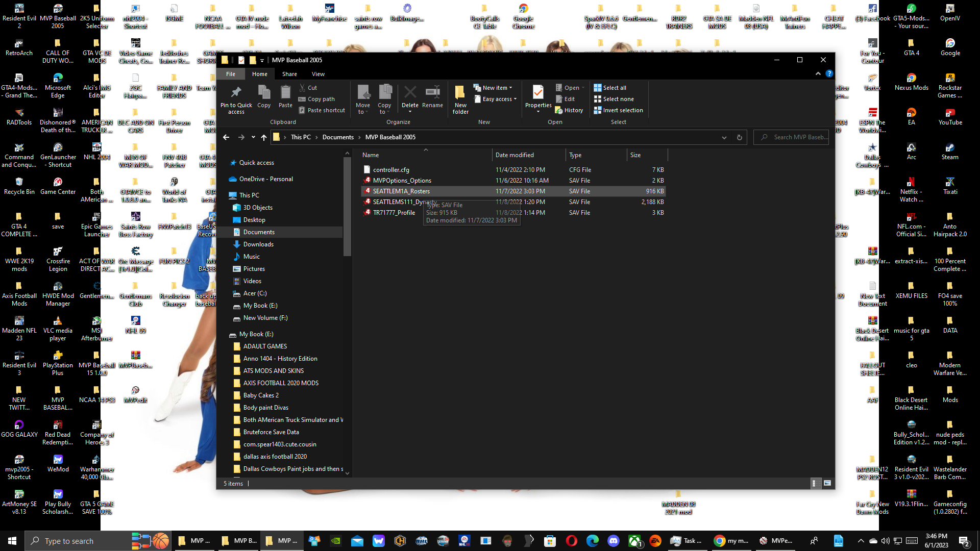Image resolution: width=980 pixels, height=551 pixels.
Task: Go back with the left arrow
Action: pyautogui.click(x=226, y=137)
